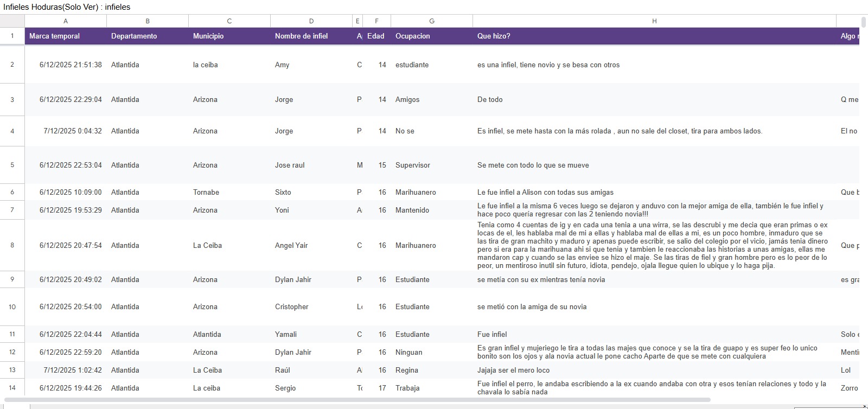
Task: Select column A header
Action: 66,21
